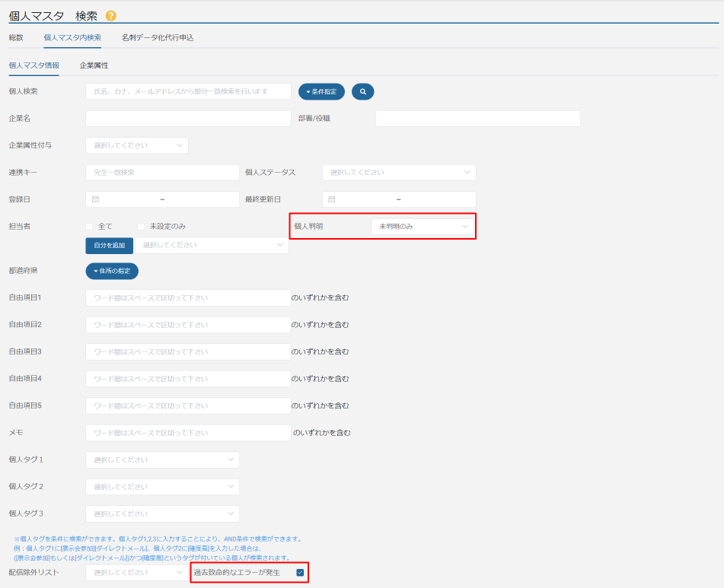Check the 未設定のみ checkbox
This screenshot has width=724, height=588.
click(141, 227)
